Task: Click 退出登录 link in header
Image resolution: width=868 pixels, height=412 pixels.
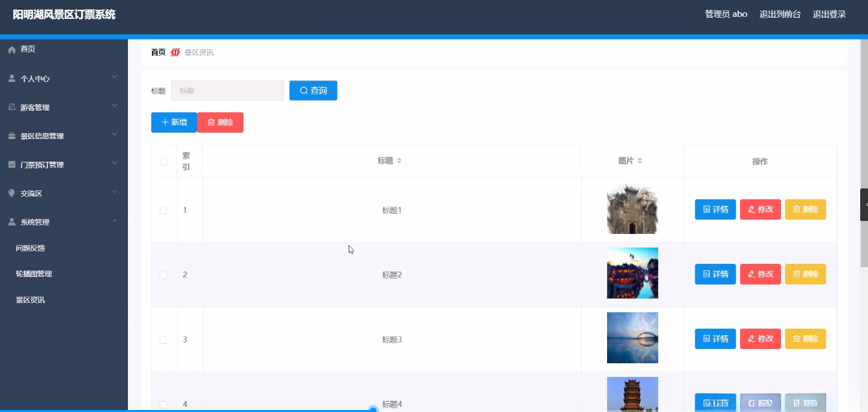Action: point(829,14)
